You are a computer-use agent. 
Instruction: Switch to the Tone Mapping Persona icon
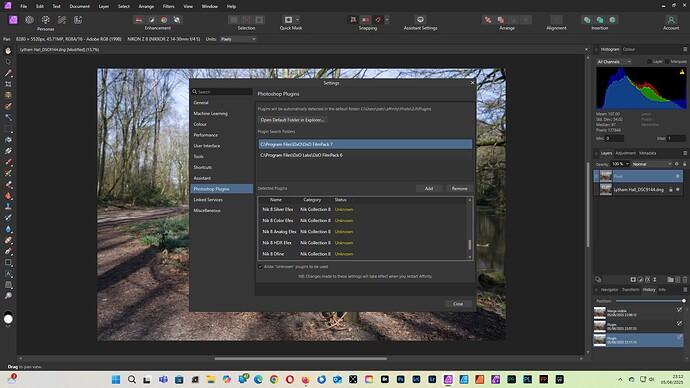tap(62, 20)
